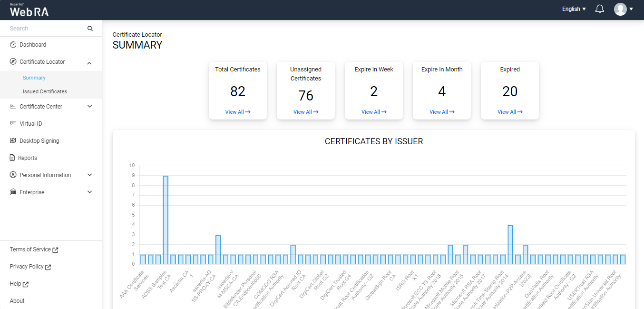Click the Virtual ID sidebar icon
The height and width of the screenshot is (309, 644).
13,124
